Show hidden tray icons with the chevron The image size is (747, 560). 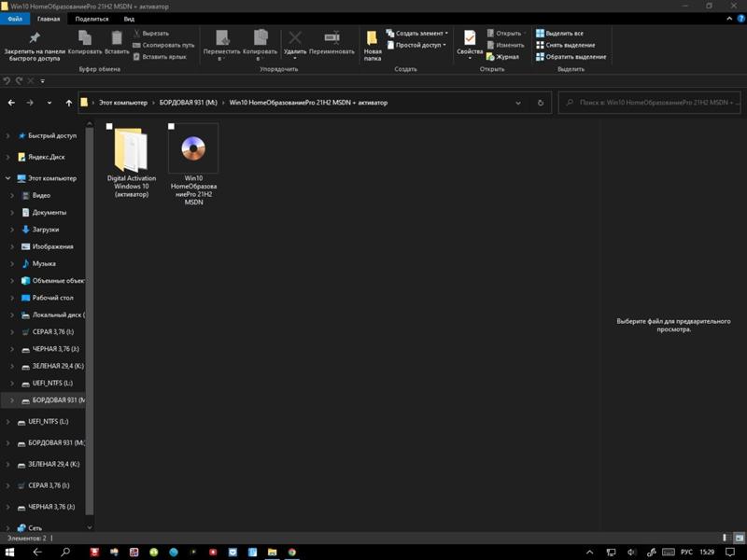coord(590,552)
